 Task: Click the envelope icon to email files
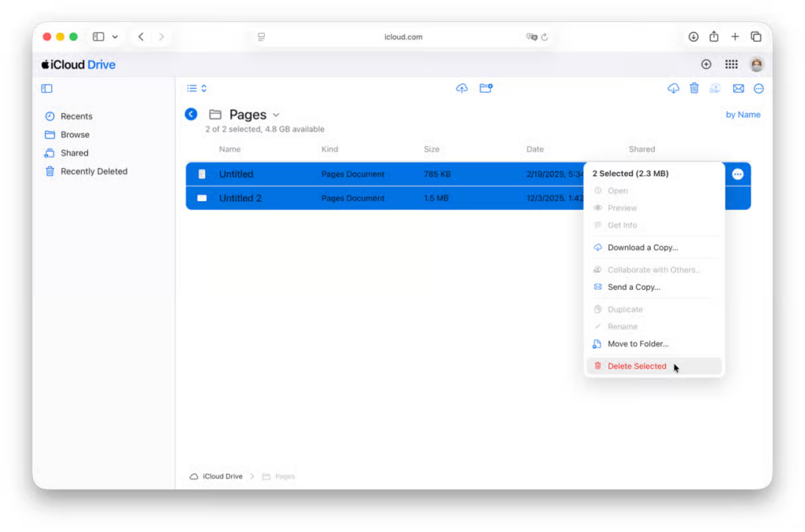point(738,89)
